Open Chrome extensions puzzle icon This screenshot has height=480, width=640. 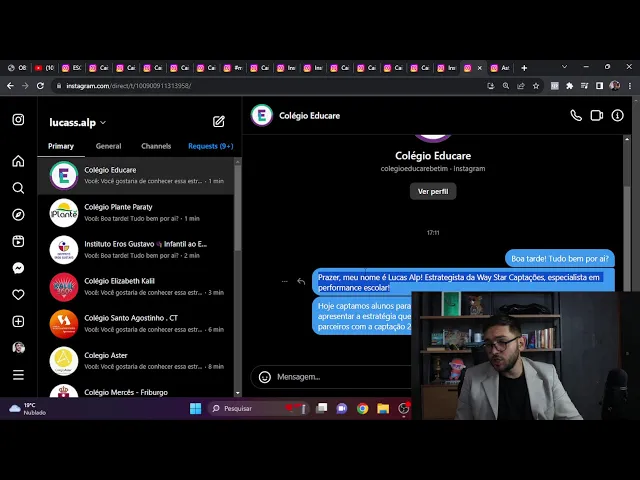[569, 86]
